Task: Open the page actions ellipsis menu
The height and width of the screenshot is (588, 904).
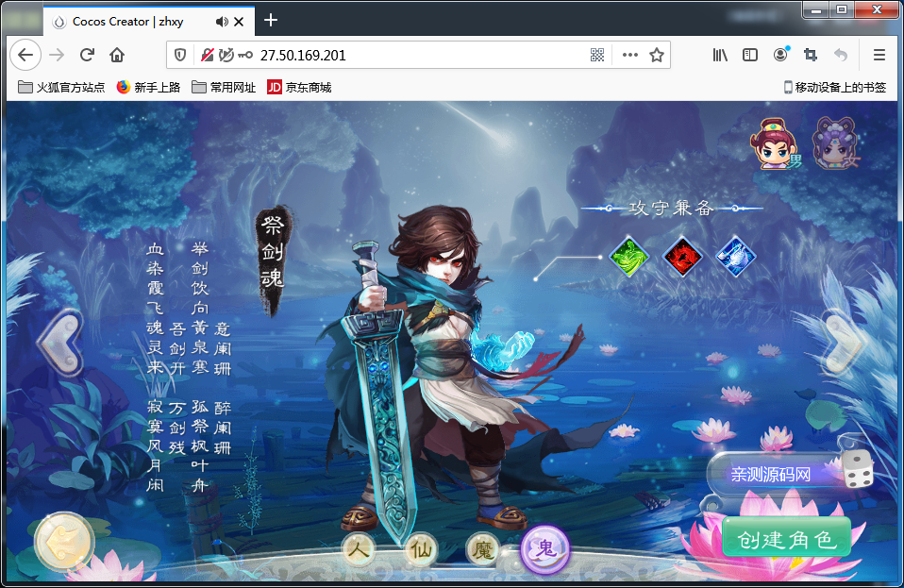Action: coord(630,56)
